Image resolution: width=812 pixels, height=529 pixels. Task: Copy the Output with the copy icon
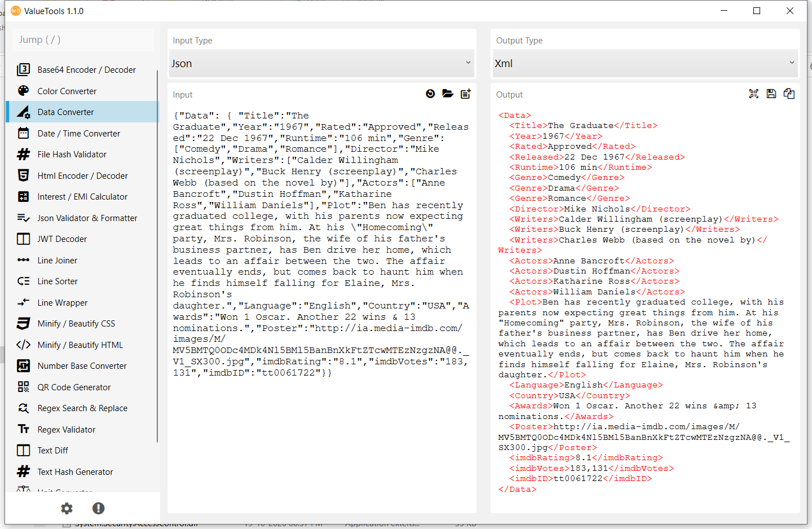point(789,94)
